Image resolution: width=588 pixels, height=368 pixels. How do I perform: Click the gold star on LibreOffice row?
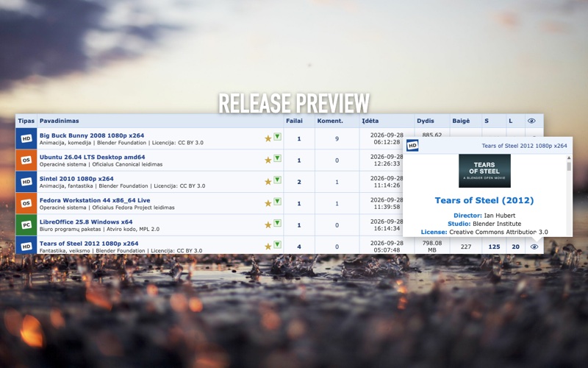pyautogui.click(x=268, y=225)
